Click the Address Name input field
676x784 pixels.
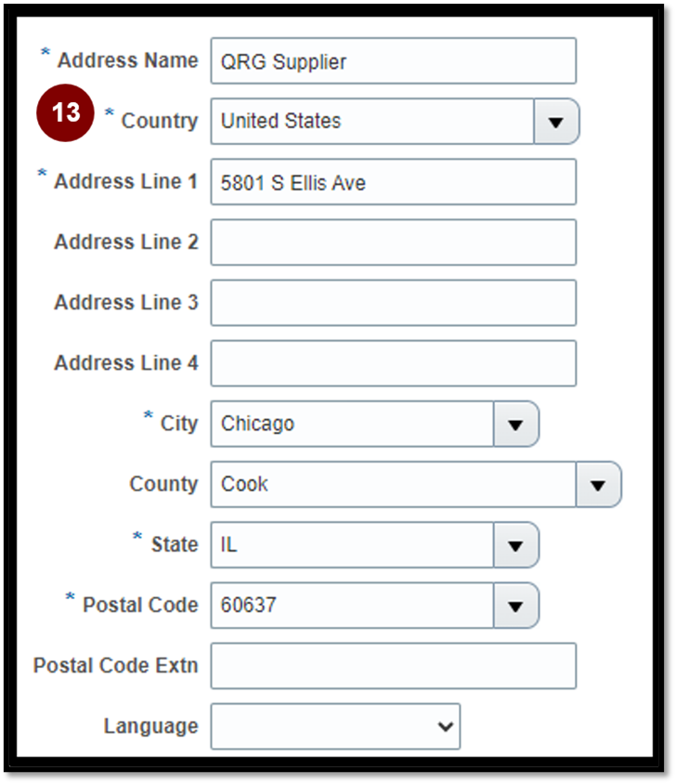(394, 61)
